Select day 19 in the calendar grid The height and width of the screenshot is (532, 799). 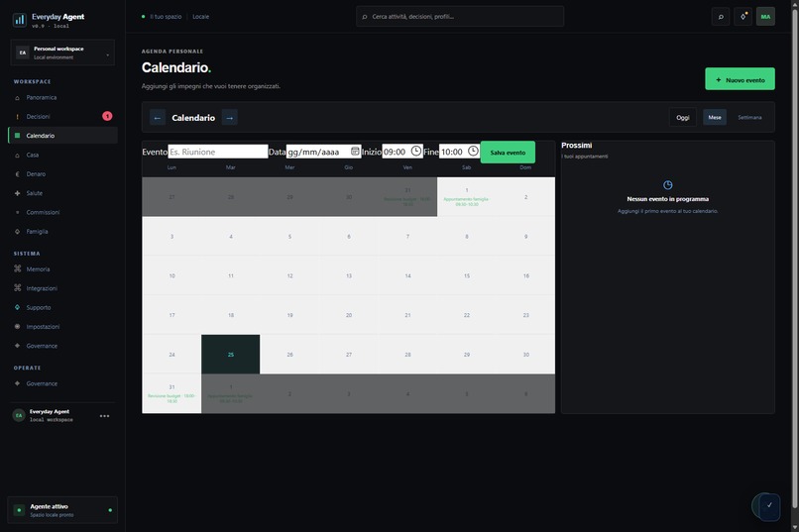tap(289, 315)
